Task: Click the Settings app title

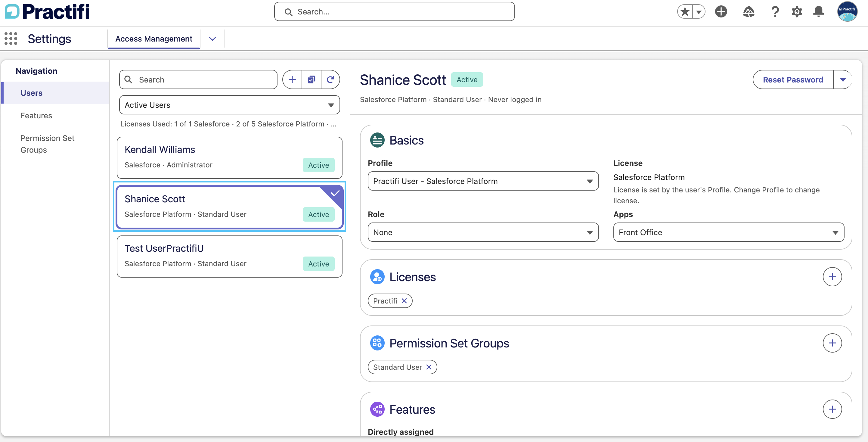Action: pos(49,39)
